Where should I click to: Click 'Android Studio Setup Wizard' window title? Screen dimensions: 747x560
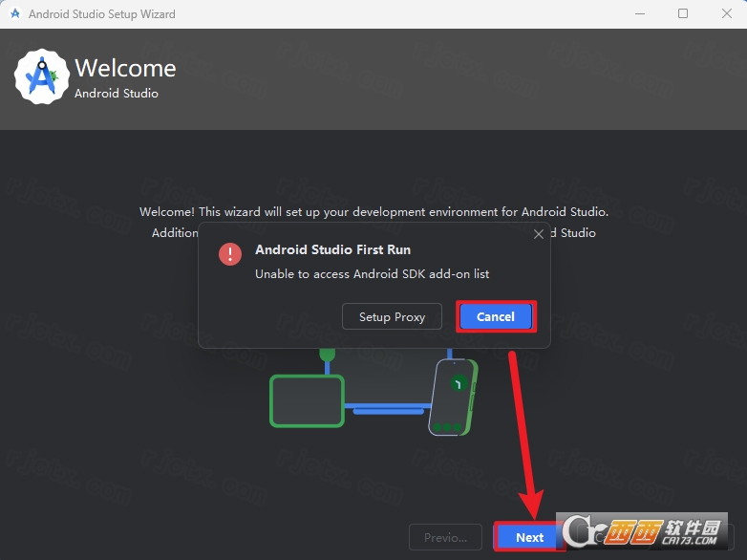[102, 14]
